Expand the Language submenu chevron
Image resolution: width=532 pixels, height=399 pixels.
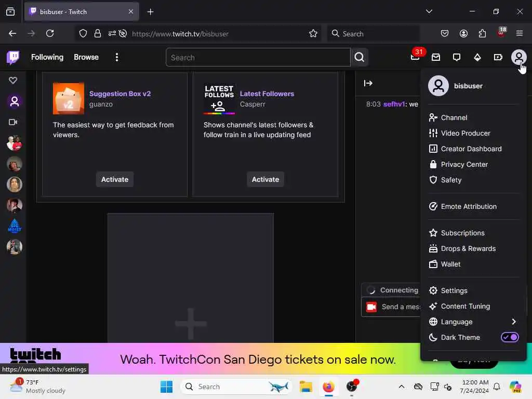point(514,322)
